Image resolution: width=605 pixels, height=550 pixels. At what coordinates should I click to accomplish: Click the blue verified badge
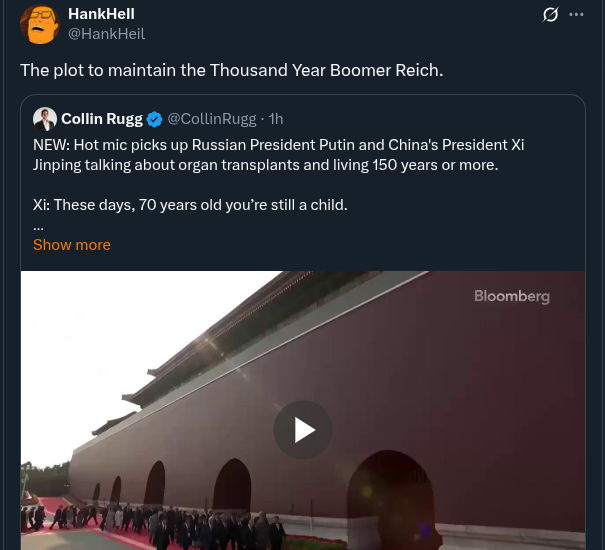point(155,119)
